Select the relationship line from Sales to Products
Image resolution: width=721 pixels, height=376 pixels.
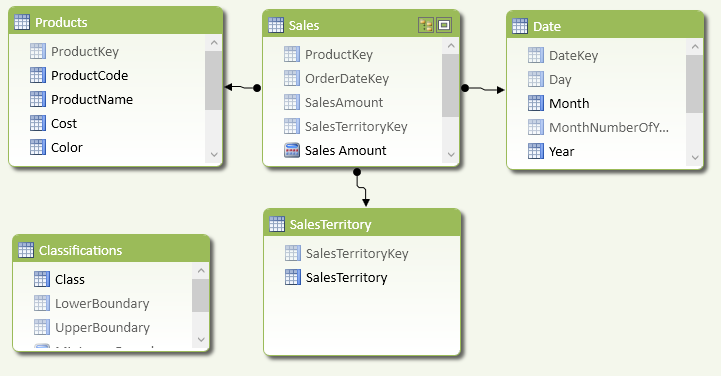(243, 87)
